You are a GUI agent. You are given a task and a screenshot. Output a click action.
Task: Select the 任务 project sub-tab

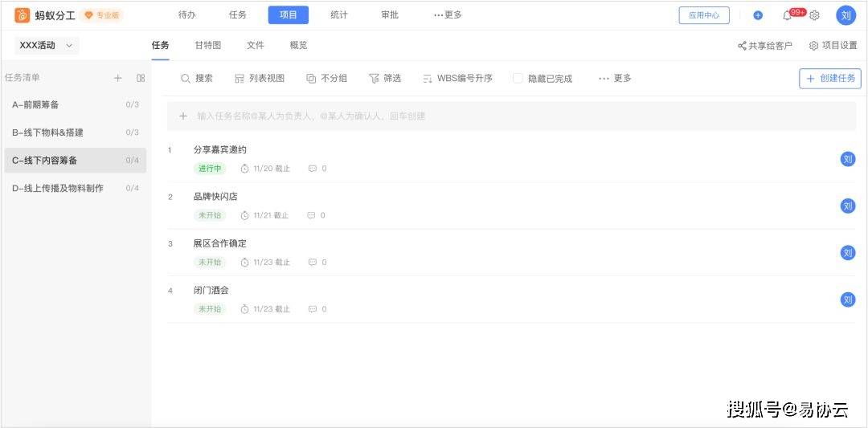click(x=161, y=46)
